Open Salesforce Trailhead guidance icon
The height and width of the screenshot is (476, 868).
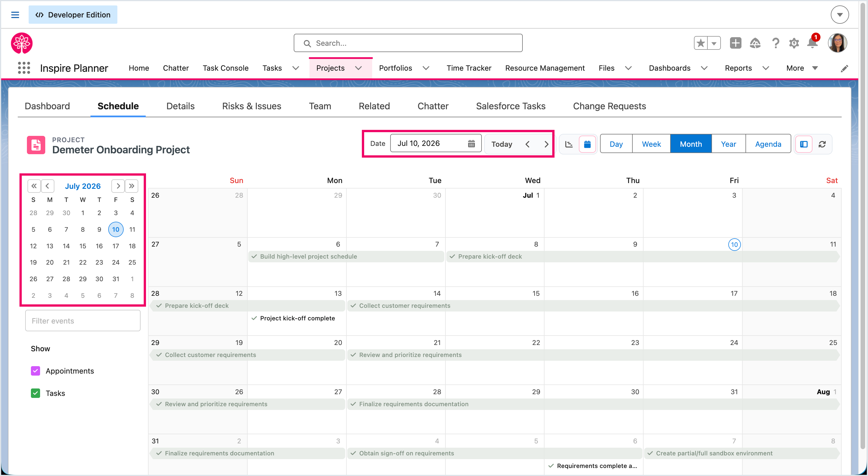click(755, 43)
